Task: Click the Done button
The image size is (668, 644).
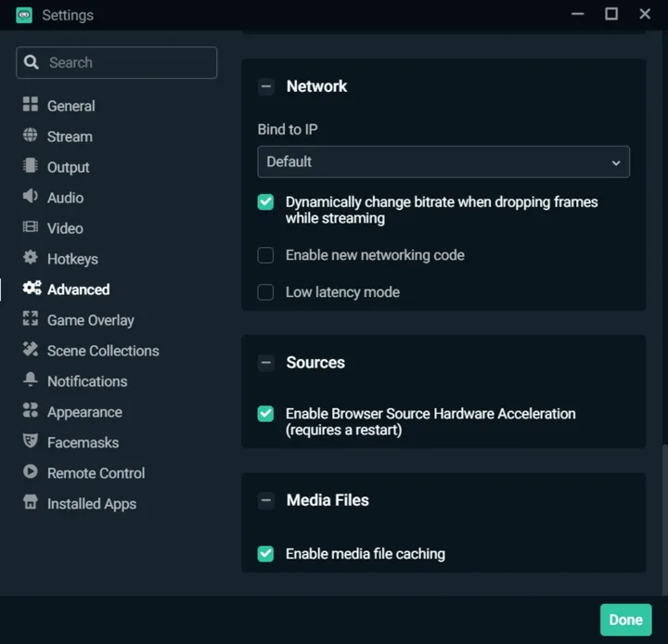Action: coord(626,620)
